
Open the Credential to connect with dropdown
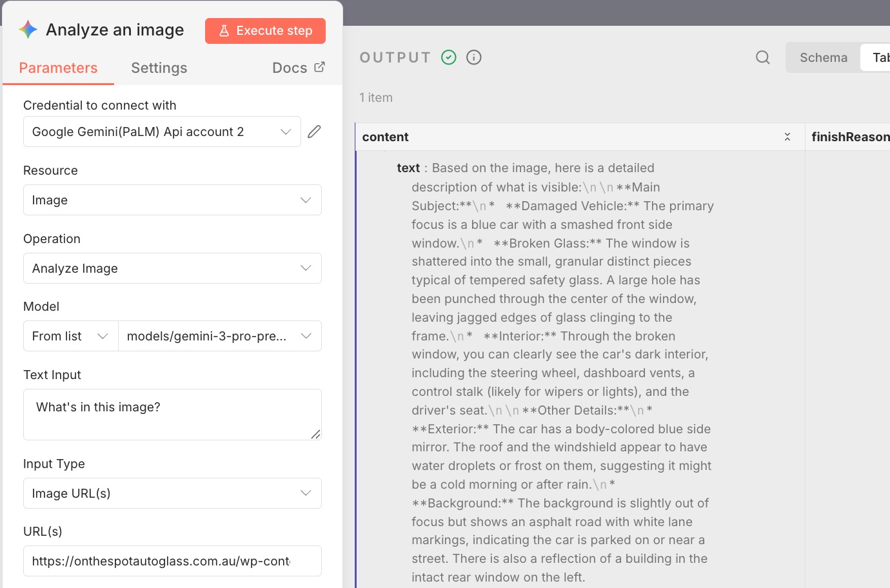pos(162,132)
